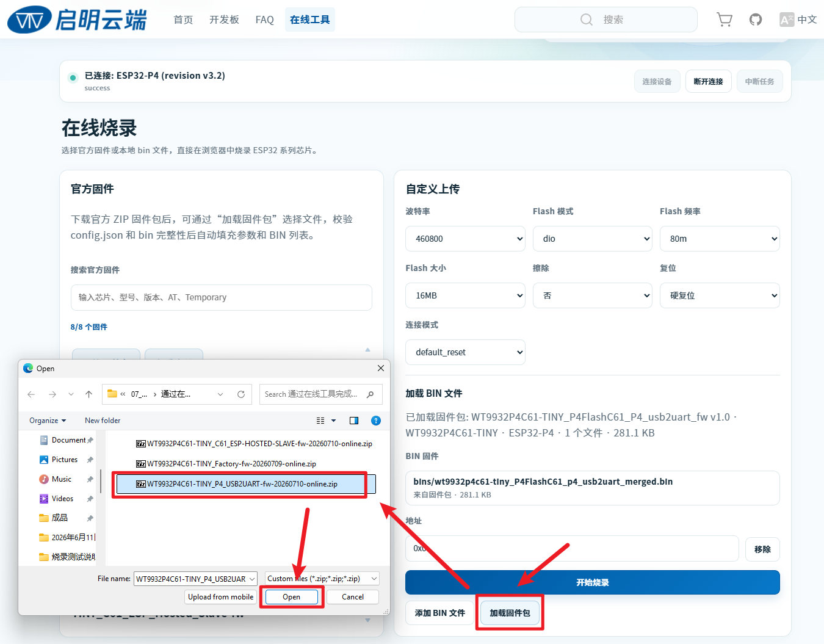Click the search magnifier icon in header
Viewport: 824px width, 644px height.
tap(587, 20)
